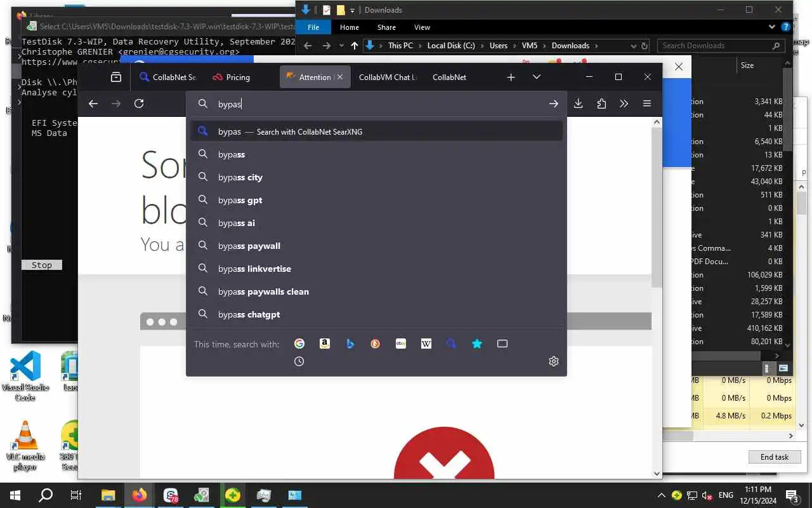Go back in Firefox

tap(93, 104)
